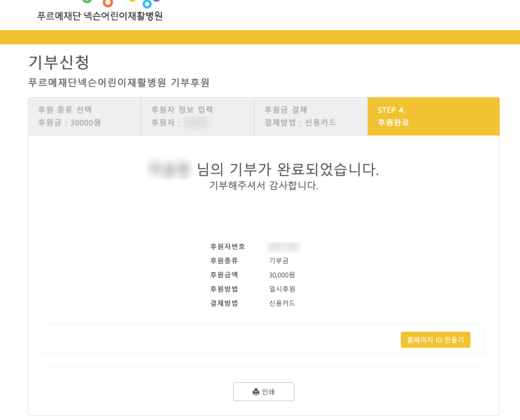The width and height of the screenshot is (520, 420).
Task: Click the 기부해주셔서 감사합니다. text
Action: pyautogui.click(x=264, y=185)
